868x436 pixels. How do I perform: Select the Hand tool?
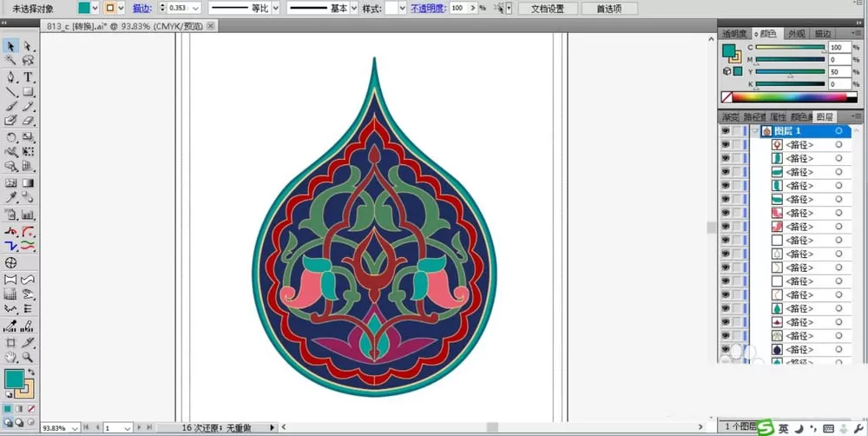click(10, 357)
